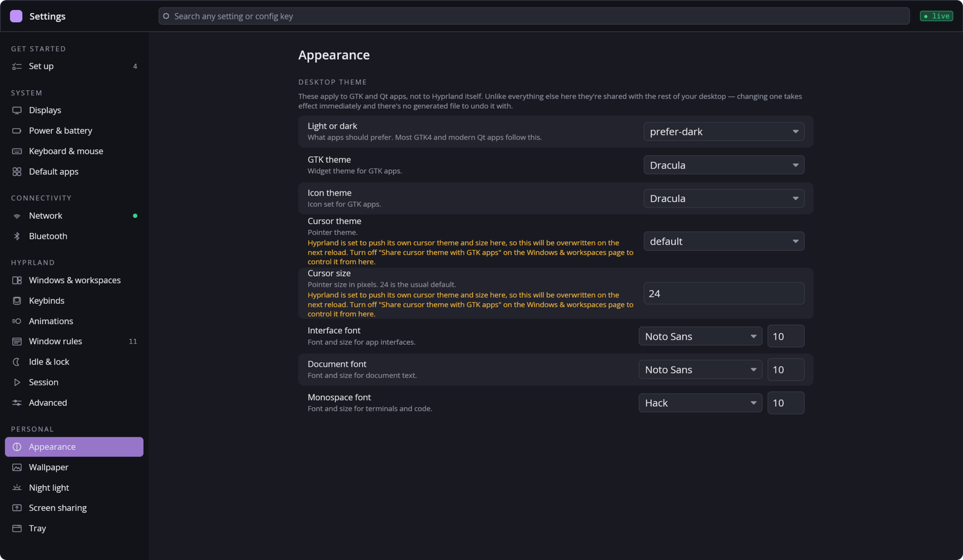Open the Wallpaper page
The image size is (963, 560).
click(74, 467)
